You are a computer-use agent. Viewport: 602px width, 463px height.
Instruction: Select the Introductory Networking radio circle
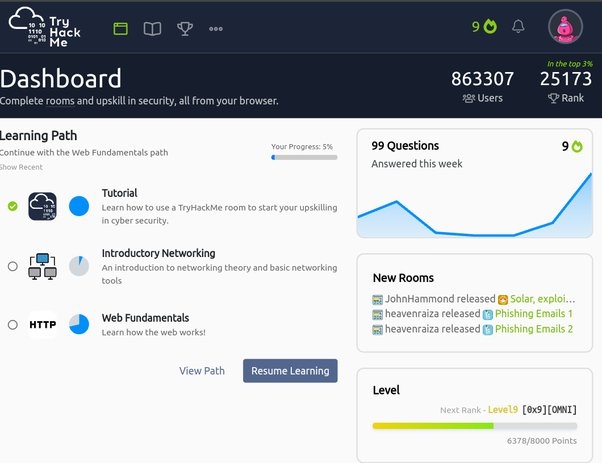[x=13, y=266]
